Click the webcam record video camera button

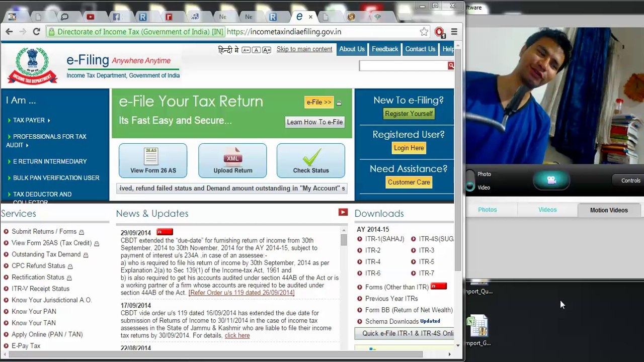pyautogui.click(x=551, y=180)
